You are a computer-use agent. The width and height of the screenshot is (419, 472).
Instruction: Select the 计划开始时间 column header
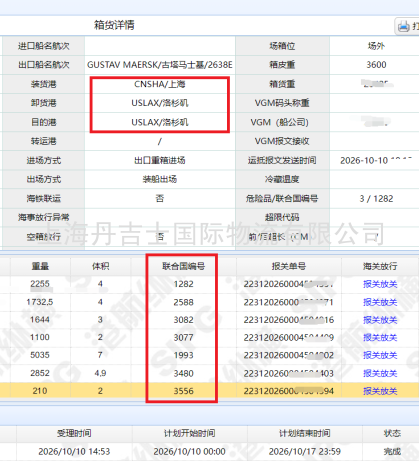coord(189,433)
